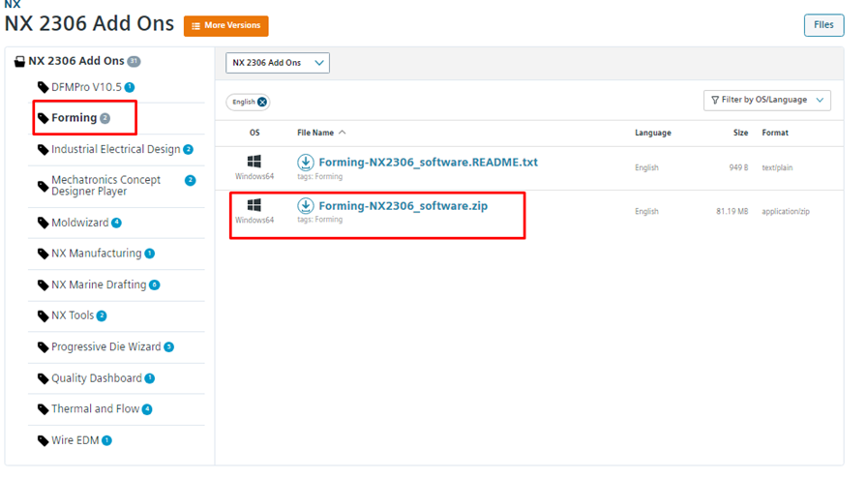Click tag icon beside Moldwizard
The width and height of the screenshot is (868, 479).
pos(44,224)
